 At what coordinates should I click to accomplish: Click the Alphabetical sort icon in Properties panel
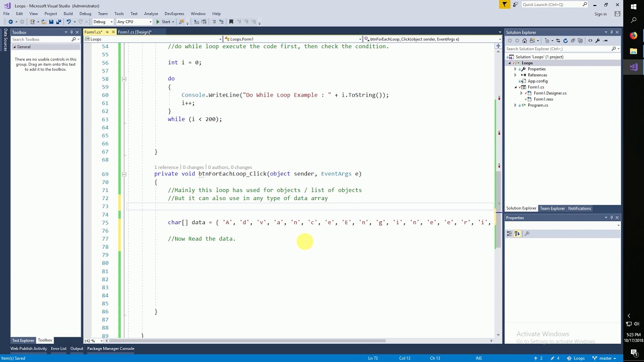coord(517,234)
